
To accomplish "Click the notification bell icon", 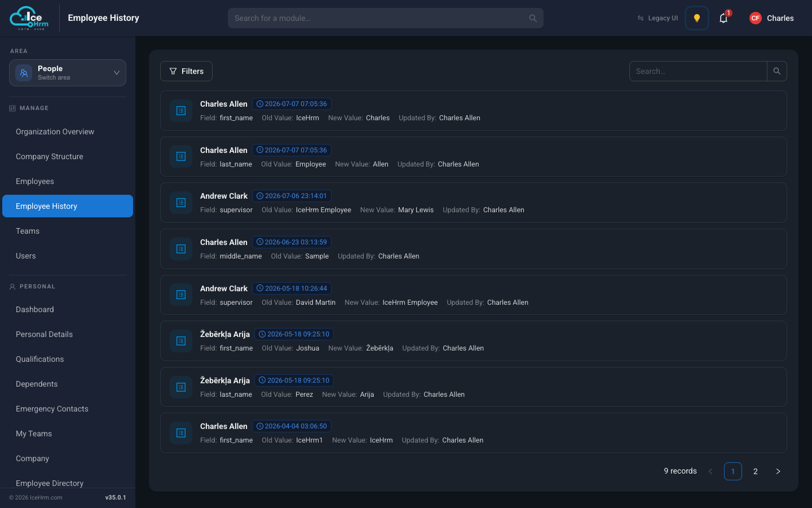I will 723,18.
